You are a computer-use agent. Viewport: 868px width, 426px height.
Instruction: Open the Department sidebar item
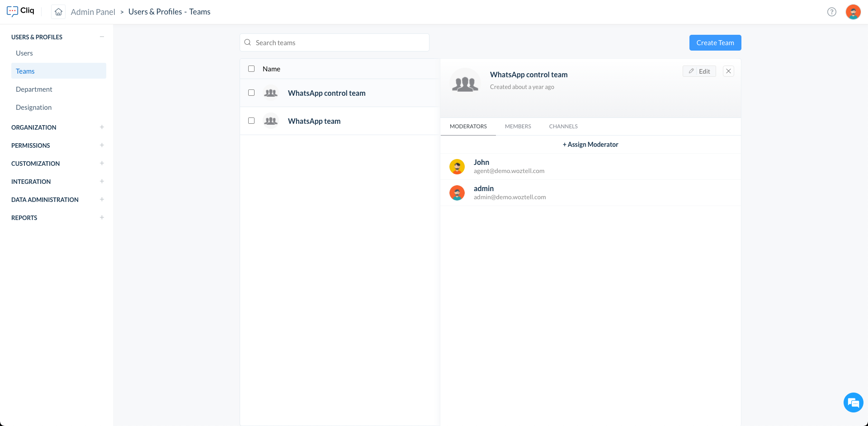pos(59,89)
